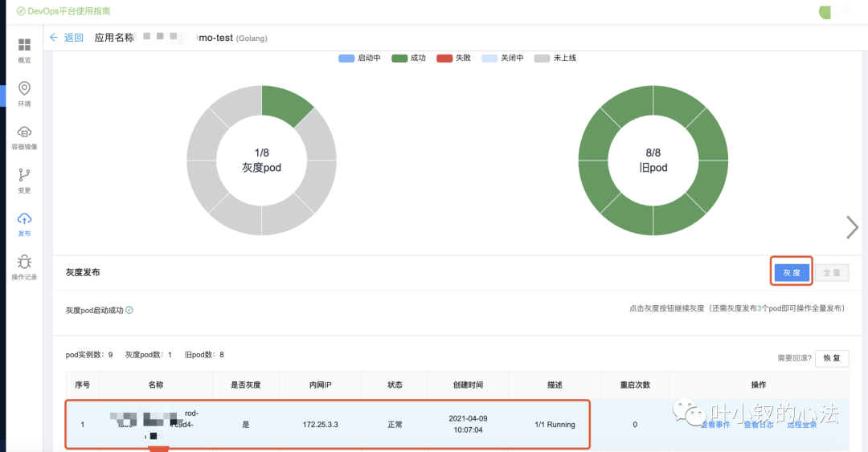Click the 1/8 灰度pod chart center label
This screenshot has height=452, width=868.
point(261,160)
